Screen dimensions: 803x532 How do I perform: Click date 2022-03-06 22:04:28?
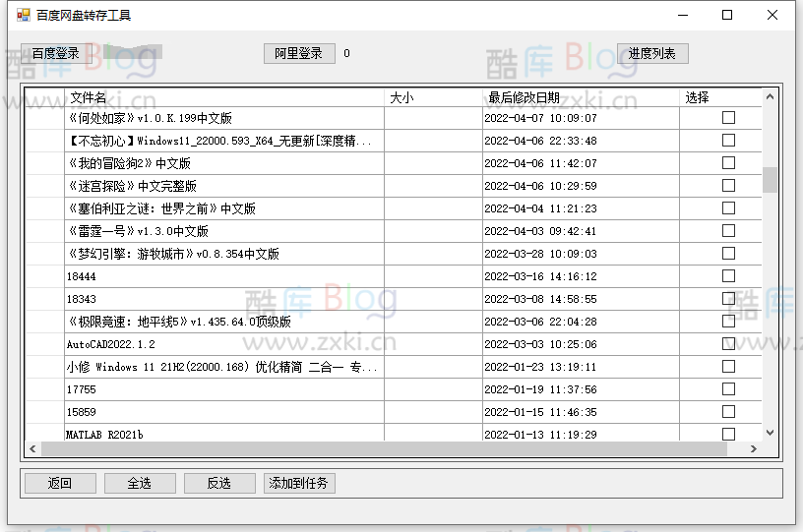[540, 322]
